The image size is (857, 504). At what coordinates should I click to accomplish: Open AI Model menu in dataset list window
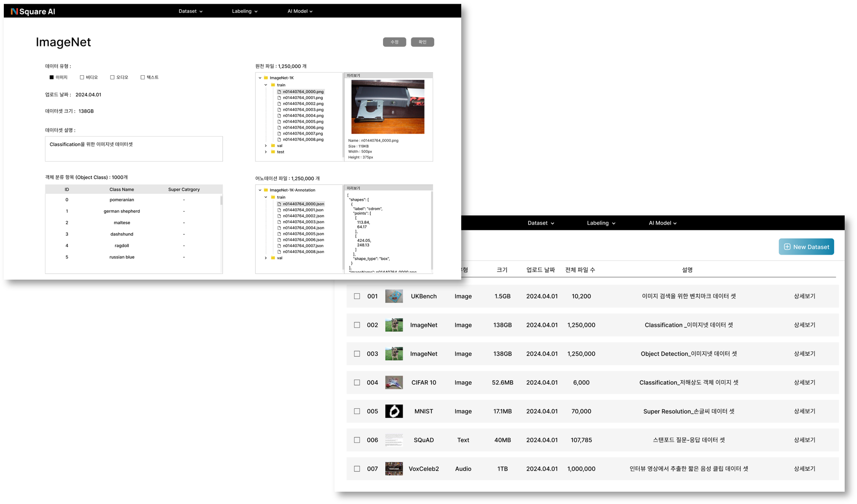663,223
